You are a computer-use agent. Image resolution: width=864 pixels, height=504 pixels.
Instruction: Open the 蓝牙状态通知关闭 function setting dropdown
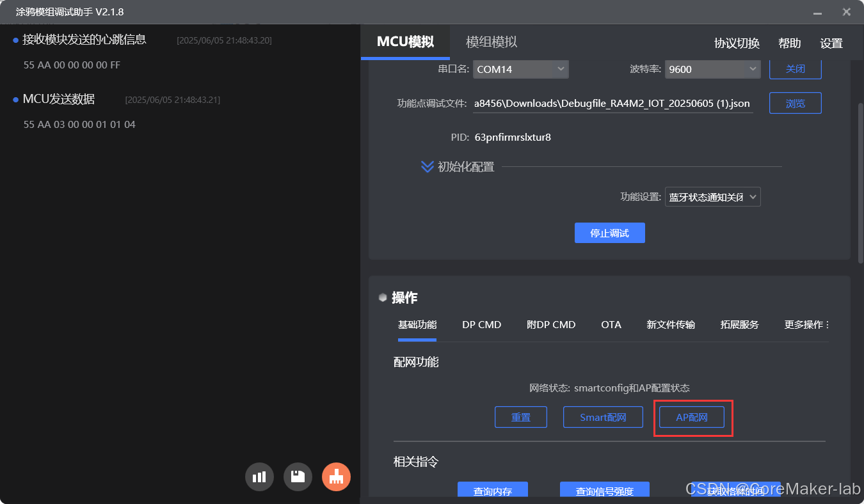(712, 197)
